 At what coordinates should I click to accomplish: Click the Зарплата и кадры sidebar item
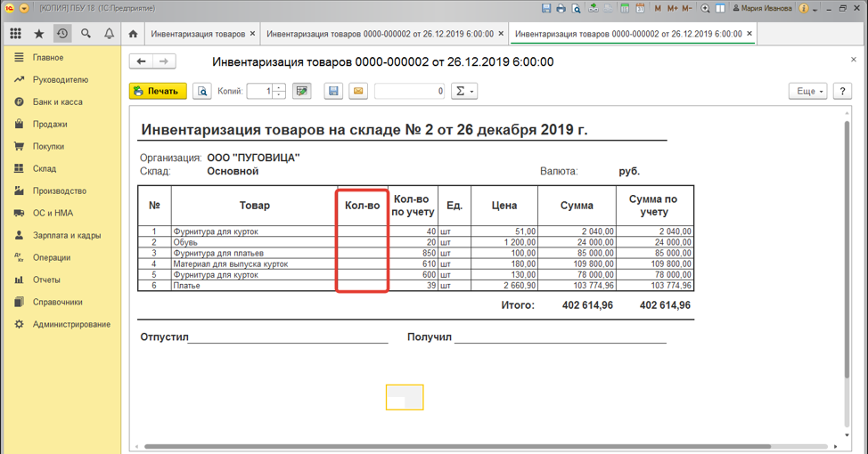(66, 235)
